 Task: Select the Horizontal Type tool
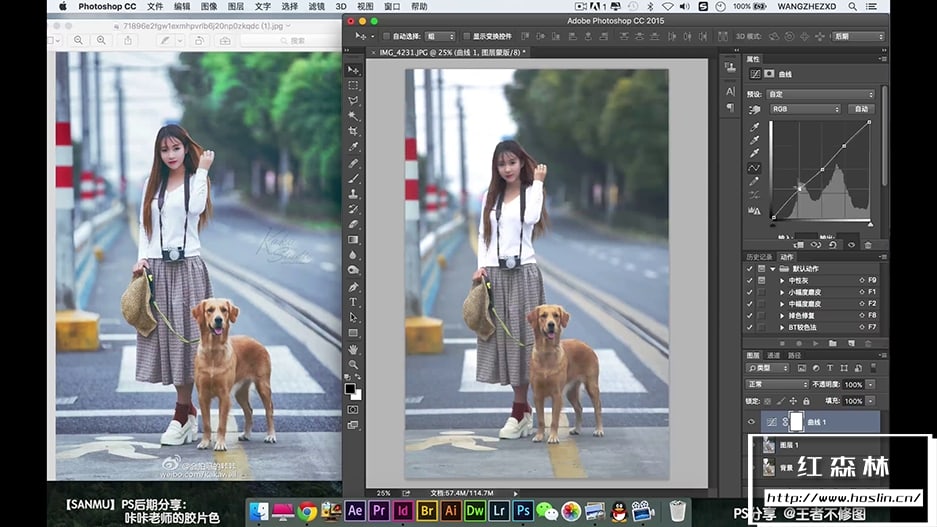pos(353,302)
